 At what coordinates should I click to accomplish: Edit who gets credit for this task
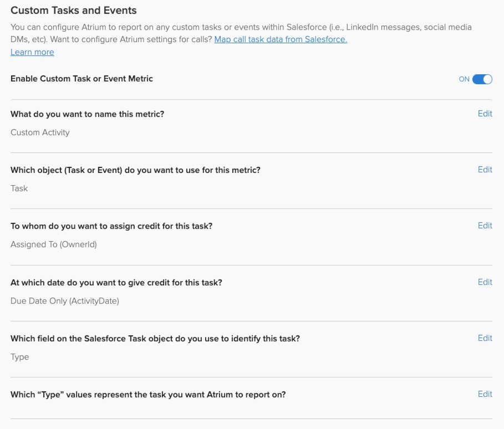pyautogui.click(x=485, y=225)
